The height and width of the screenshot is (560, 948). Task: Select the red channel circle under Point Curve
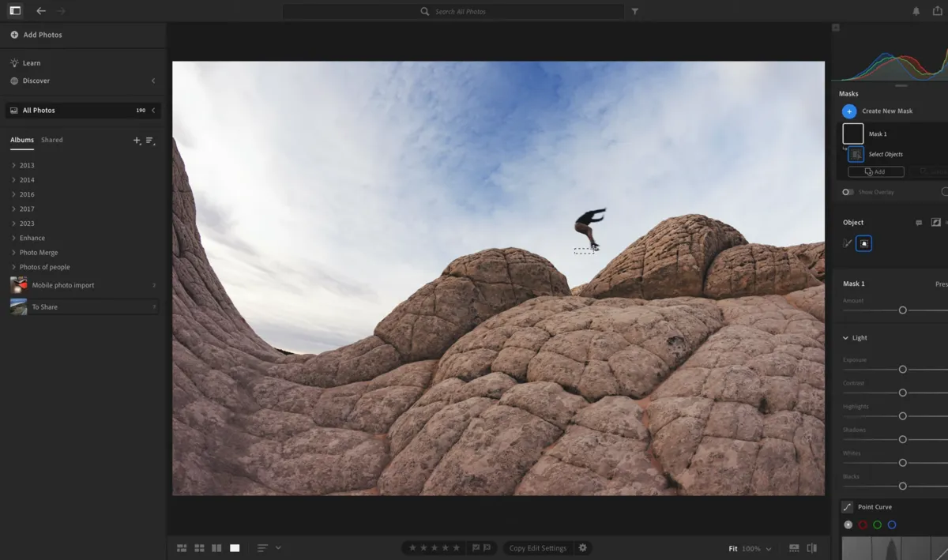pyautogui.click(x=862, y=524)
